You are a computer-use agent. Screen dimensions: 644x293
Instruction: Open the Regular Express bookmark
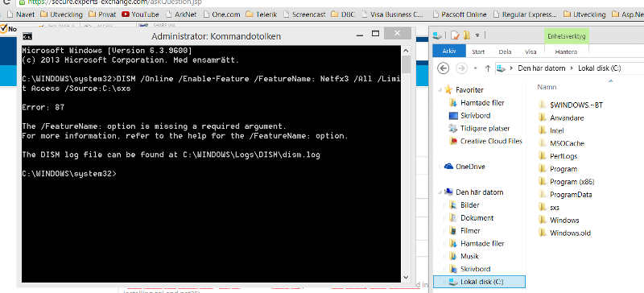click(525, 14)
